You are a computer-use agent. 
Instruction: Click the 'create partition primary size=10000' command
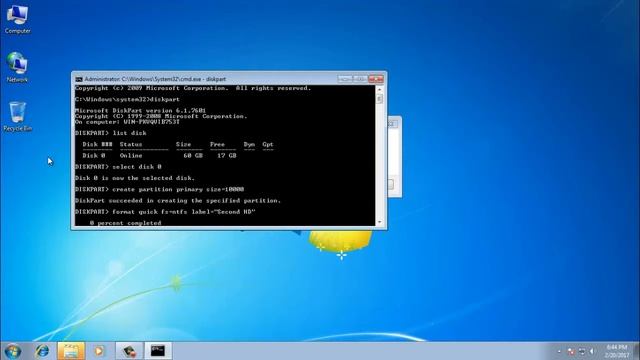coord(178,189)
